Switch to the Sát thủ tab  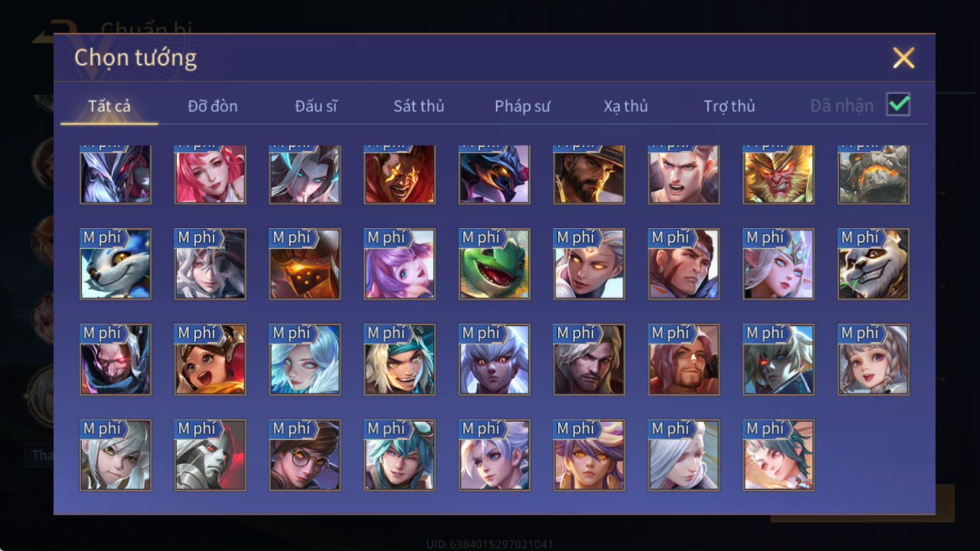[418, 106]
